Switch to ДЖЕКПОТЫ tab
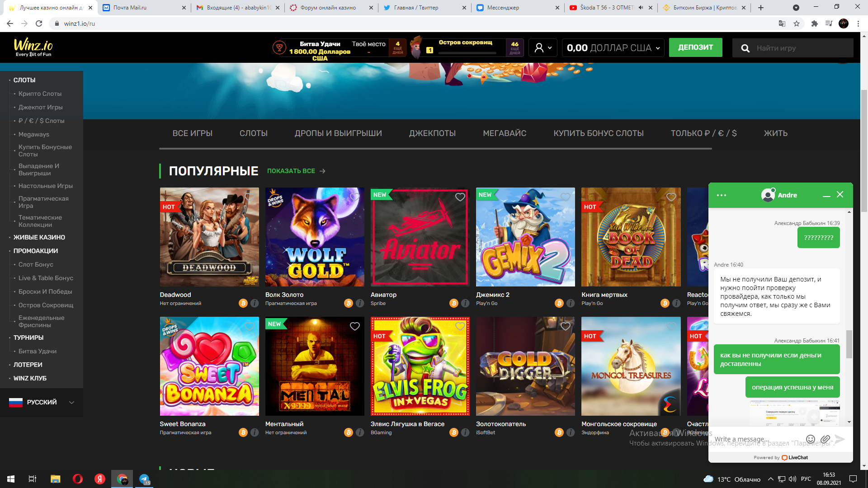Viewport: 868px width, 488px height. [432, 133]
